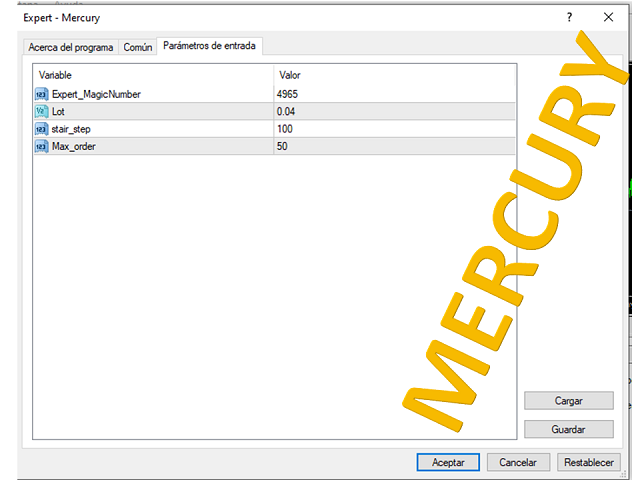Click the double-type icon beside Lot
This screenshot has height=480, width=640.
(42, 111)
